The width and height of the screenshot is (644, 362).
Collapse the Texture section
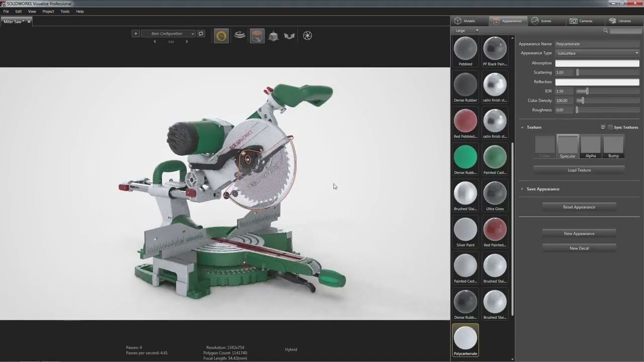click(522, 127)
